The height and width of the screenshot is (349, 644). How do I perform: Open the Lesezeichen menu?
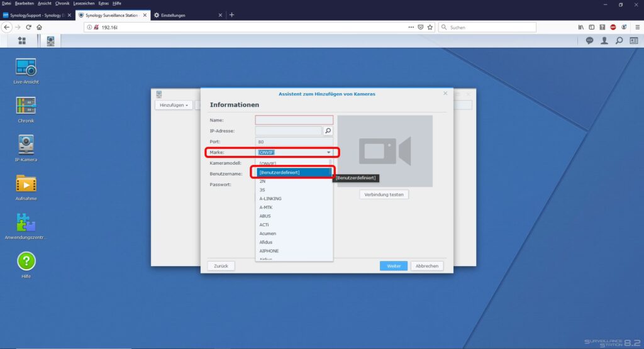pos(84,3)
